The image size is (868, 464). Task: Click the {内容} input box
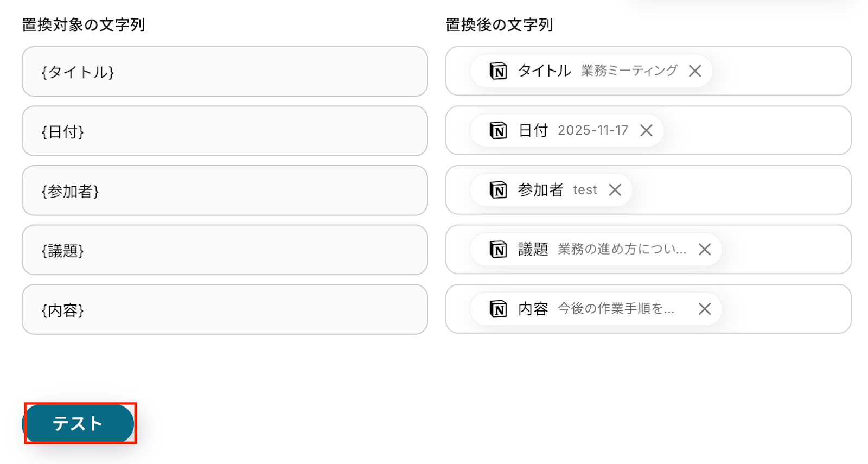point(225,310)
